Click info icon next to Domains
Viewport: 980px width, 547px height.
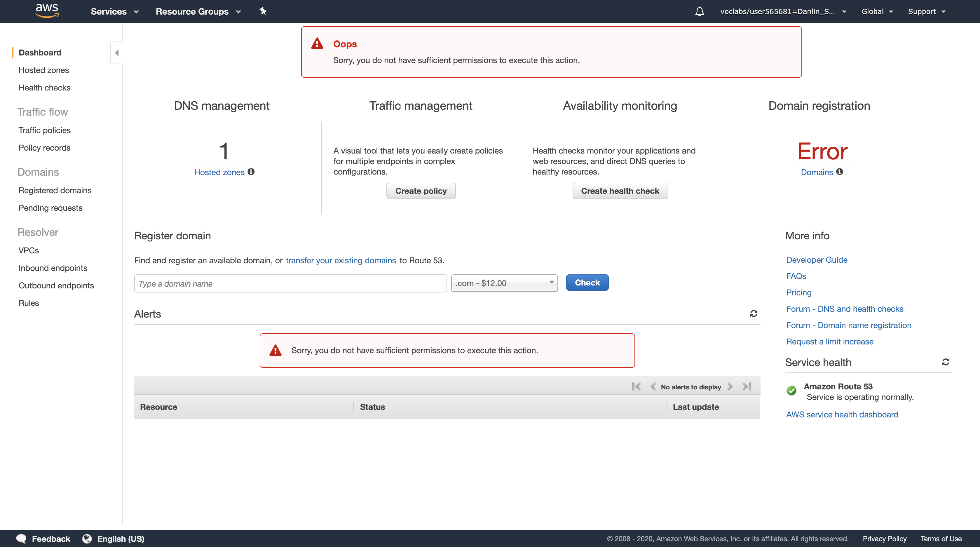click(x=840, y=172)
